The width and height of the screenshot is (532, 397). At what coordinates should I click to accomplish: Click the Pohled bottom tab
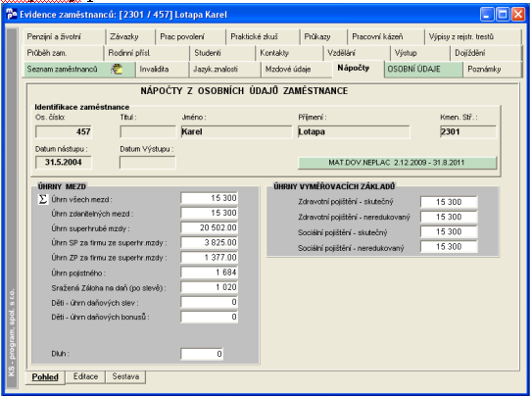click(45, 377)
